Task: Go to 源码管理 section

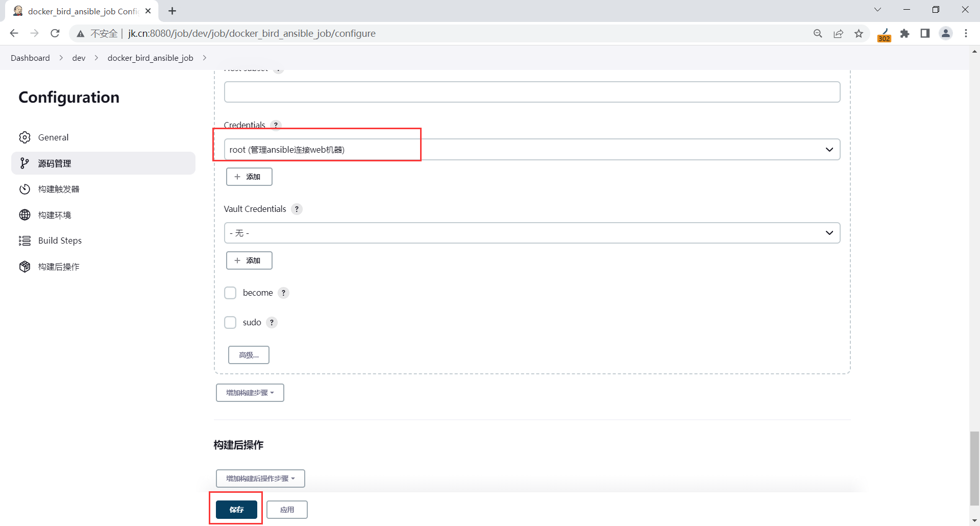Action: point(103,163)
